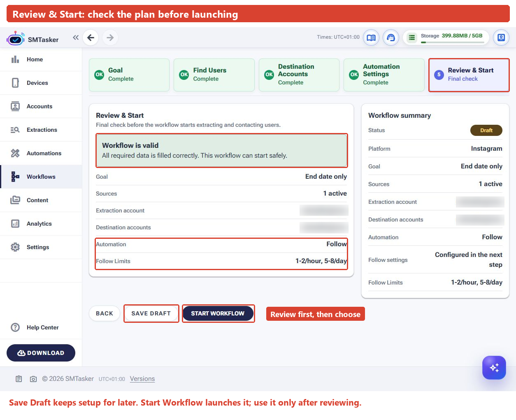Screen dimensions: 516x420
Task: Click the camera screenshot icon in footer
Action: click(33, 379)
